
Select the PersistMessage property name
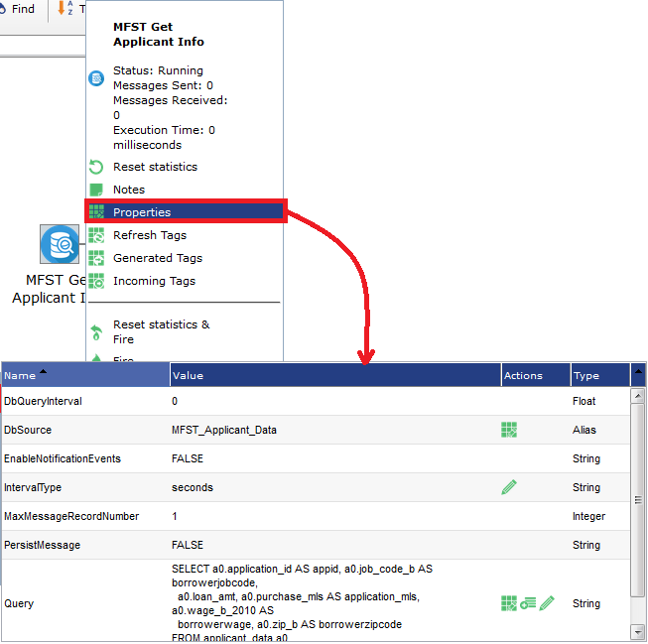(42, 545)
